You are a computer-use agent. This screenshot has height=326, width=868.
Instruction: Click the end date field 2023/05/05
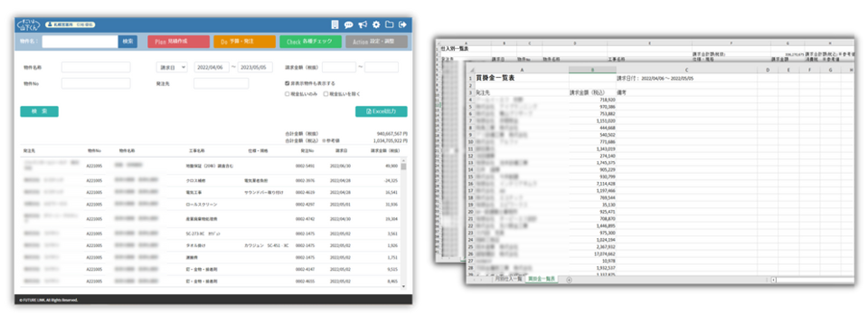[x=255, y=67]
